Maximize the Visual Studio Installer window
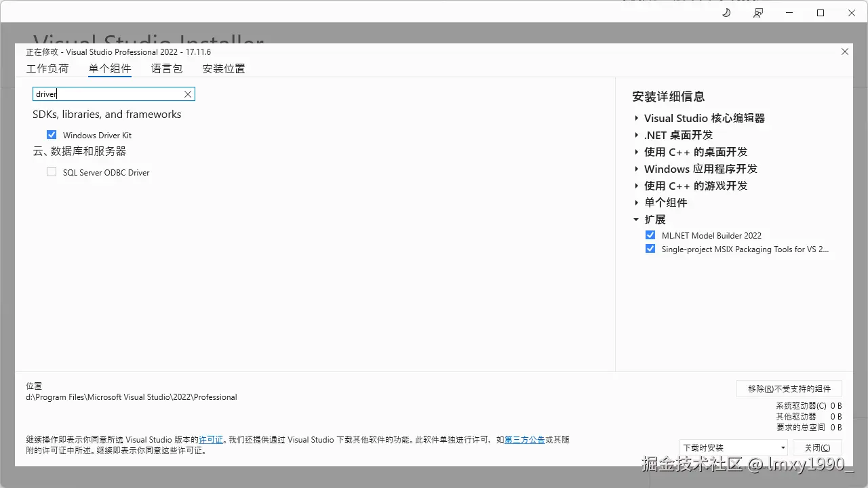Image resolution: width=868 pixels, height=488 pixels. coord(821,13)
